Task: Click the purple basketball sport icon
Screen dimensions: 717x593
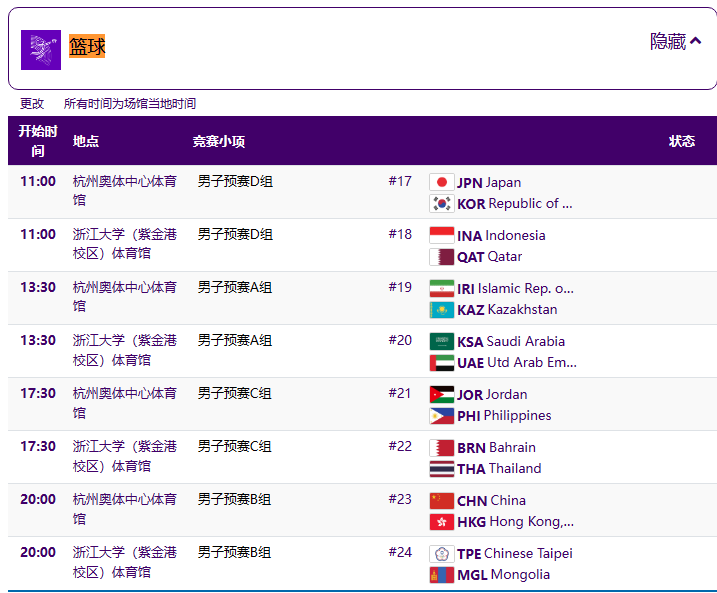Action: point(41,49)
